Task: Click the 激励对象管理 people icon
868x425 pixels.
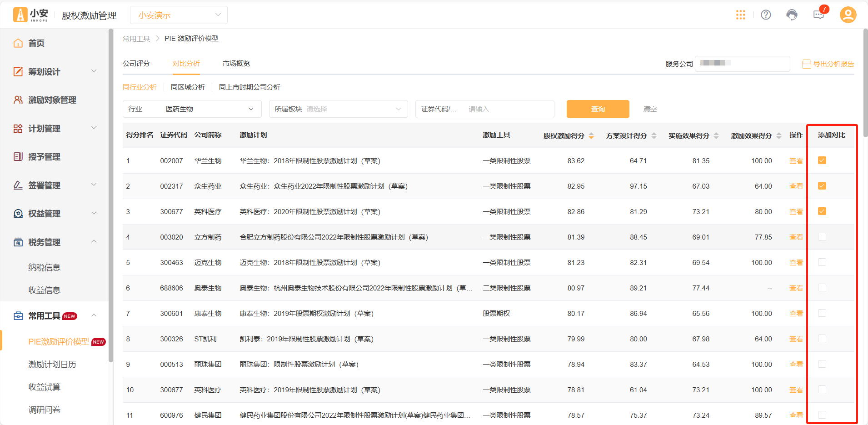Action: [x=18, y=100]
